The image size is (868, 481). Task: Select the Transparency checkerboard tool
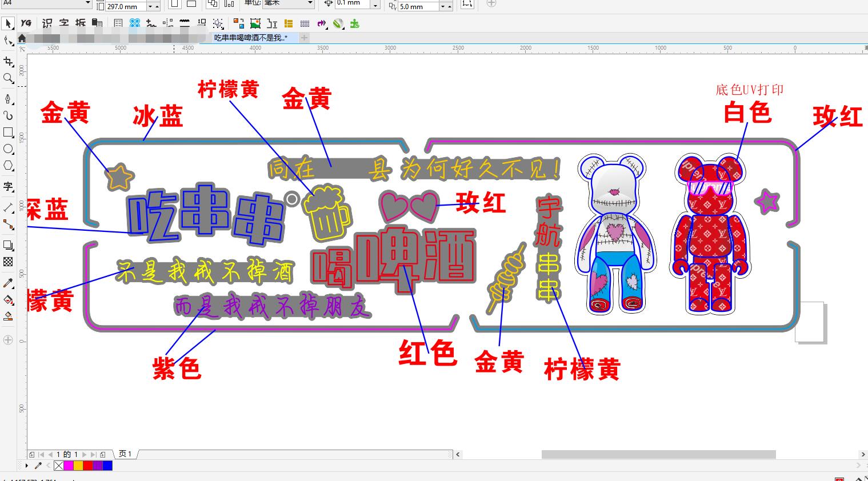coord(8,262)
